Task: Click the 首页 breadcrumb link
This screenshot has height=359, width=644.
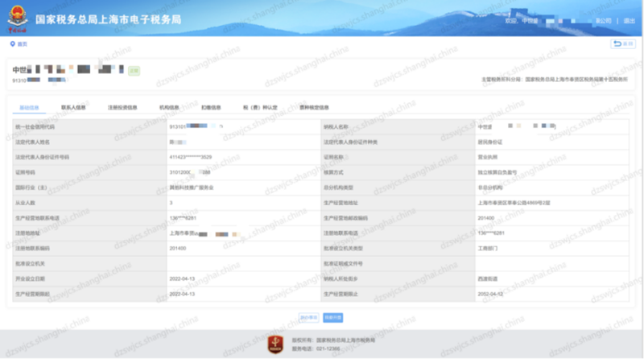Action: (22, 43)
